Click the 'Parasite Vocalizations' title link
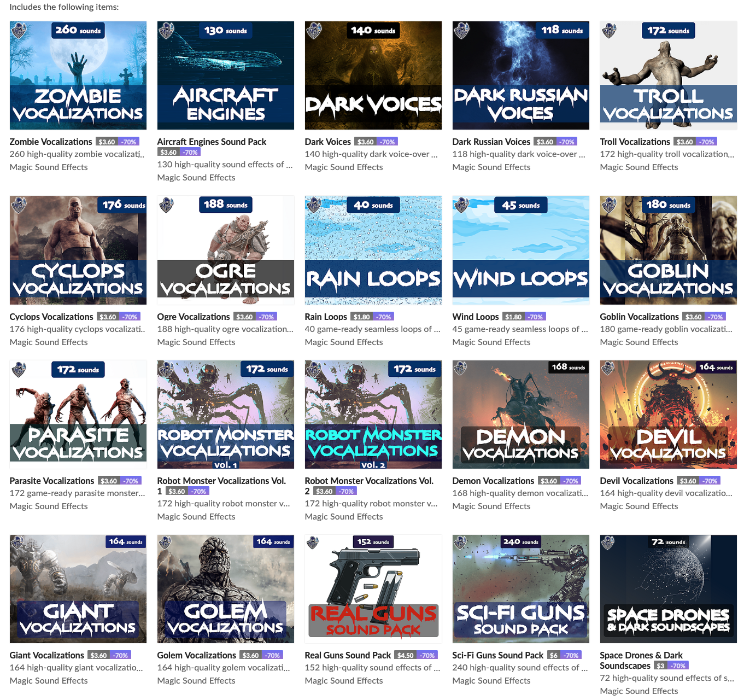744x700 pixels. pos(52,481)
